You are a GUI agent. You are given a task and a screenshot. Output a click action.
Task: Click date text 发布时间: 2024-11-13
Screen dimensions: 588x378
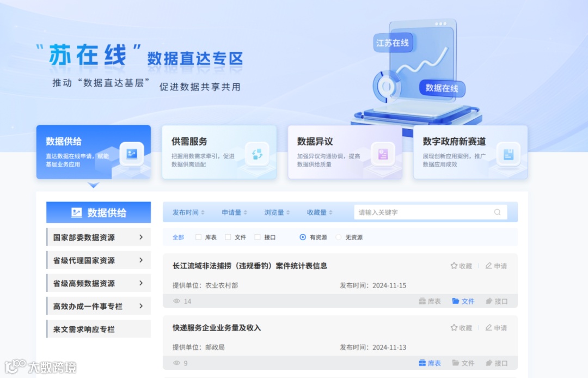click(x=373, y=347)
